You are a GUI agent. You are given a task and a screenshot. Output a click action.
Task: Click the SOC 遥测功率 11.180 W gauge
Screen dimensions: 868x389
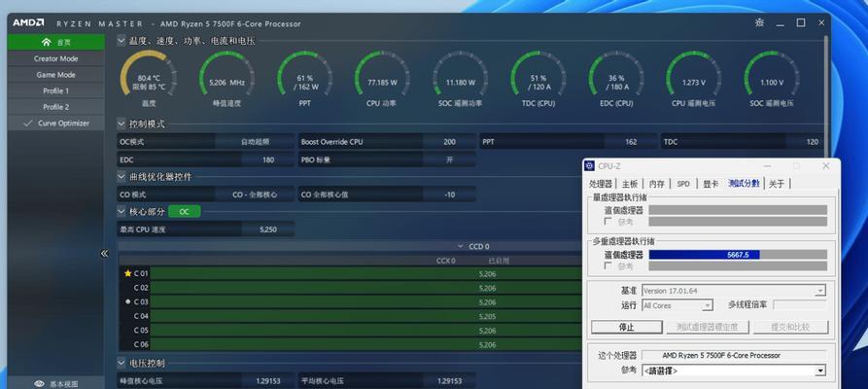tap(460, 77)
